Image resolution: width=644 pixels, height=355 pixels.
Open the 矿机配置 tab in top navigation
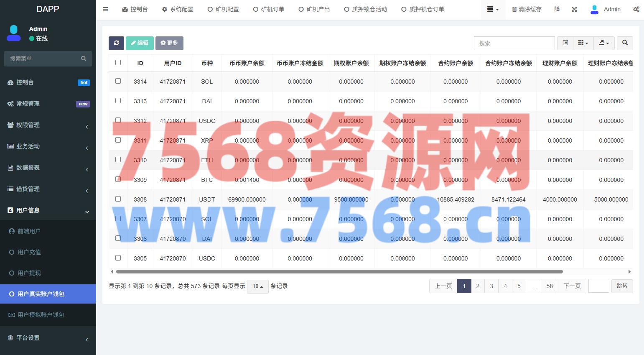pos(223,9)
